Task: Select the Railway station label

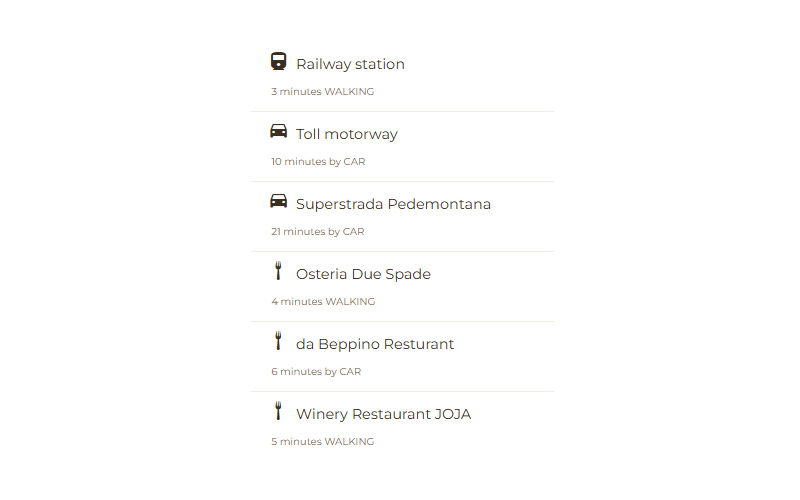Action: point(350,64)
